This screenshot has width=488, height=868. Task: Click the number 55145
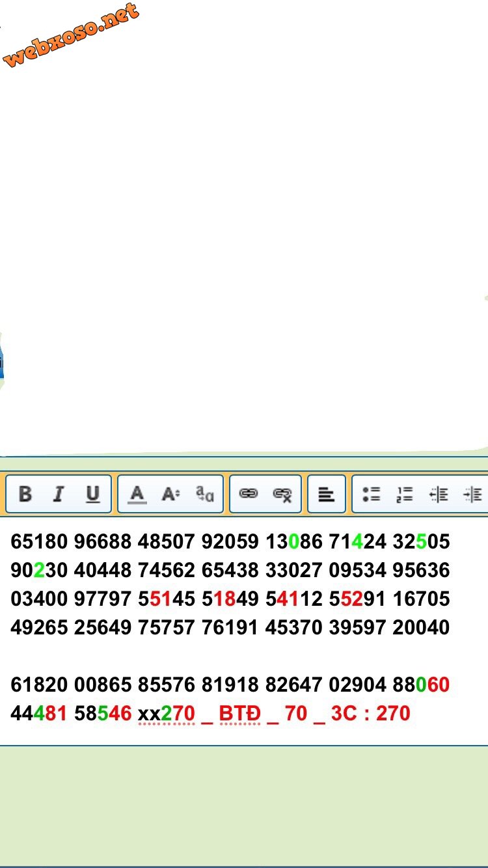(167, 599)
